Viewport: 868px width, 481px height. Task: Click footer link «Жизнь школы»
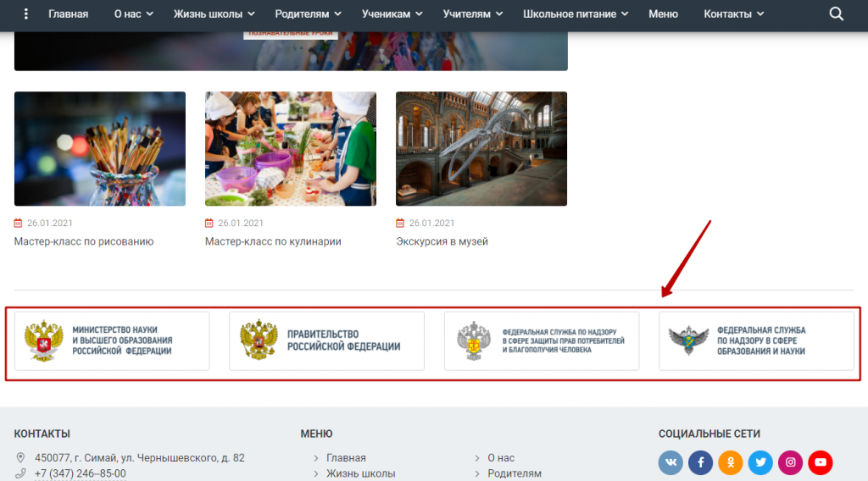[360, 473]
